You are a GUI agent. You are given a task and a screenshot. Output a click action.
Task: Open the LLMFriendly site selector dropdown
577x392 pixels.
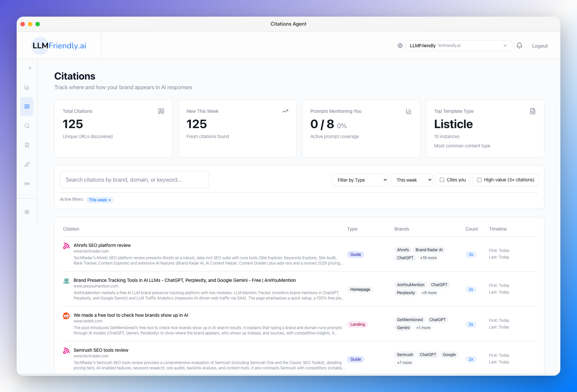[458, 46]
